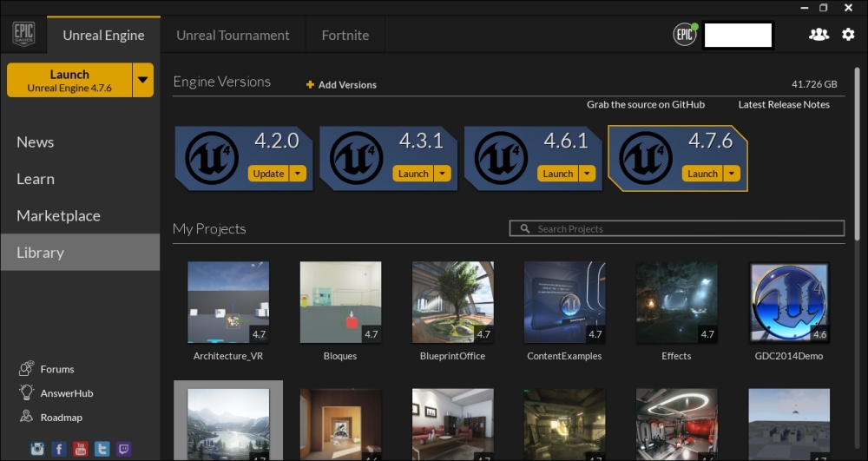
Task: Click the Unreal logo on the 4.6.1 card
Action: click(501, 158)
